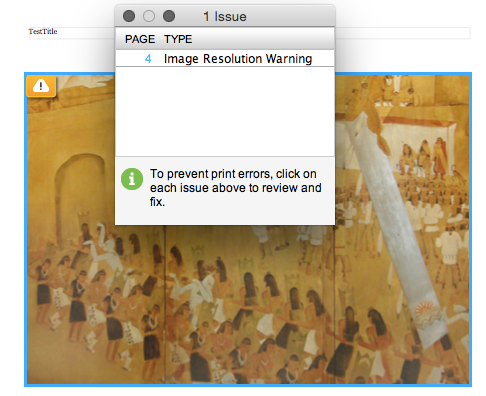Click the empty list area below the warning row
This screenshot has height=396, width=486.
point(225,111)
